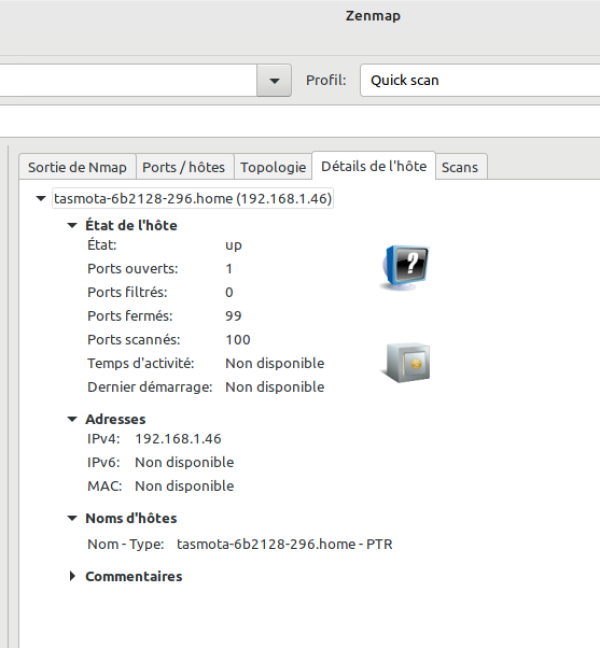600x648 pixels.
Task: Select the Topologie tab
Action: (x=273, y=167)
